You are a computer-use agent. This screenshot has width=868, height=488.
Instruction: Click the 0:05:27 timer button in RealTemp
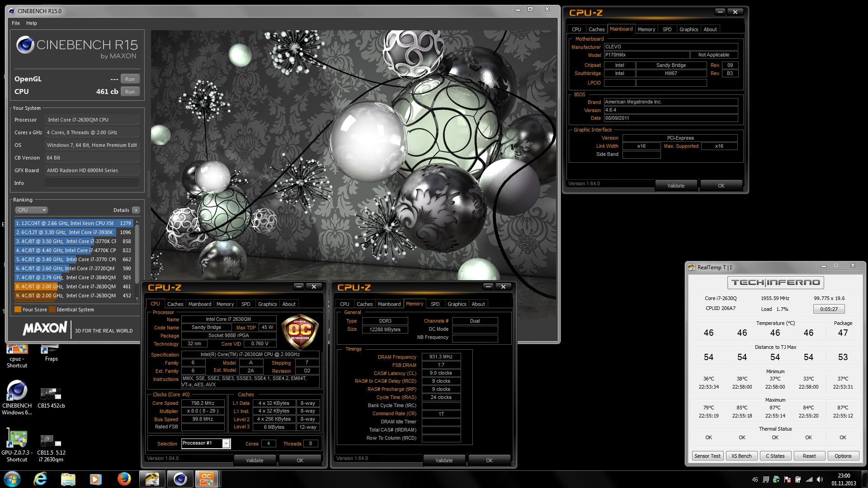[829, 309]
